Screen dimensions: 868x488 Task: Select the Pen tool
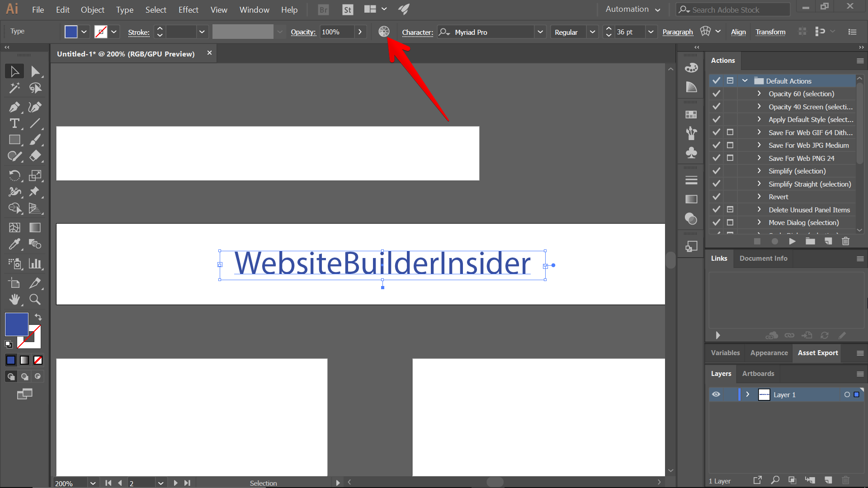pos(14,107)
